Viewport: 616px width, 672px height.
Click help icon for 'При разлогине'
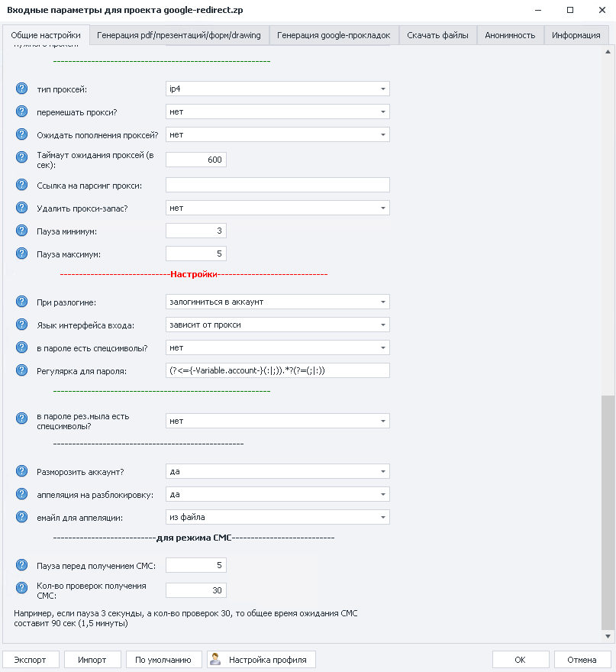point(21,302)
